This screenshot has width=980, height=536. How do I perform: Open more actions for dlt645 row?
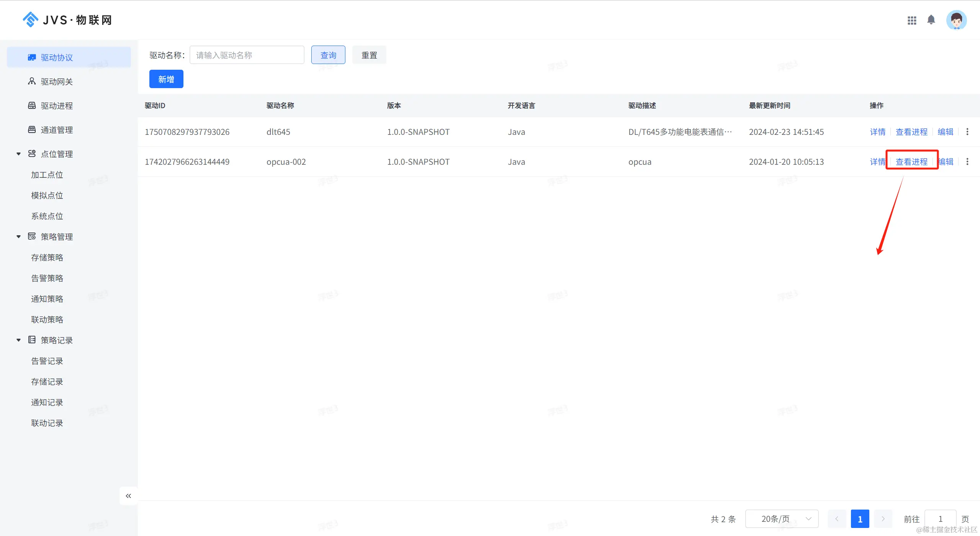click(x=967, y=132)
